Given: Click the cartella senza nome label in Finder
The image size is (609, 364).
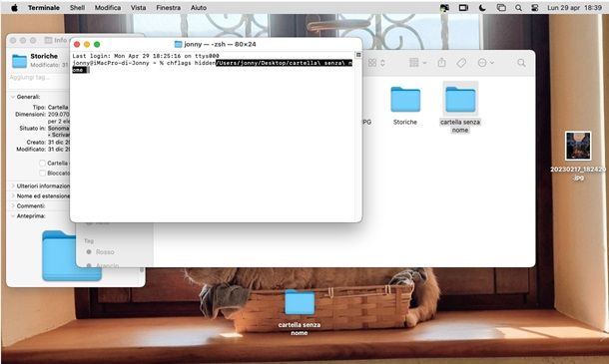Looking at the screenshot, I should pos(460,126).
